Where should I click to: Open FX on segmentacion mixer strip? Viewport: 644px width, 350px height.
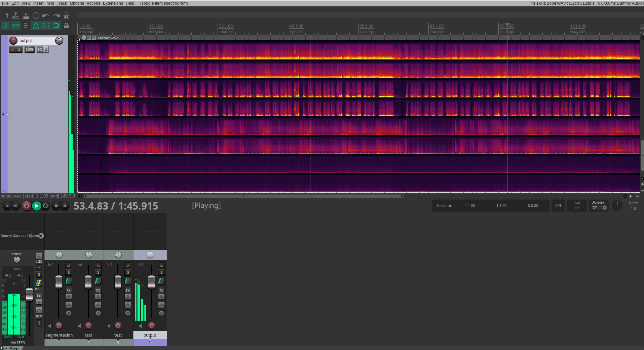[69, 291]
